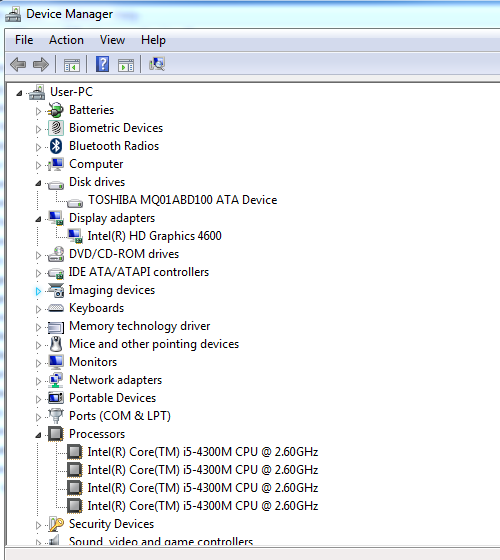Viewport: 500px width, 560px height.
Task: Expand the DVD/CD-ROM drives arrow
Action: pos(38,255)
